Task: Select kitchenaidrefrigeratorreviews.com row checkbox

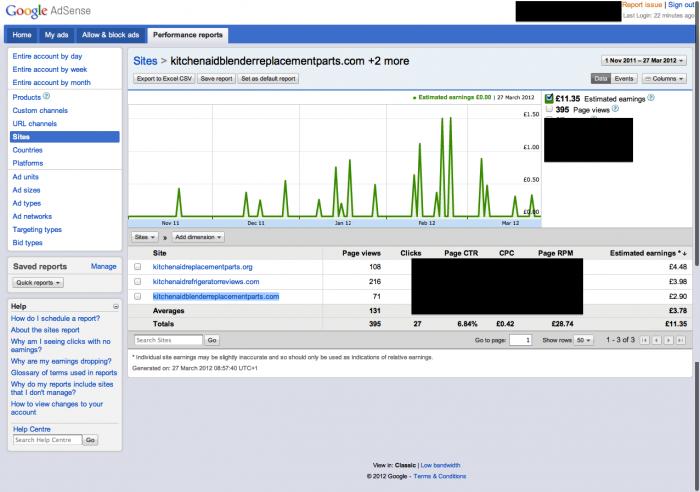Action: 138,282
